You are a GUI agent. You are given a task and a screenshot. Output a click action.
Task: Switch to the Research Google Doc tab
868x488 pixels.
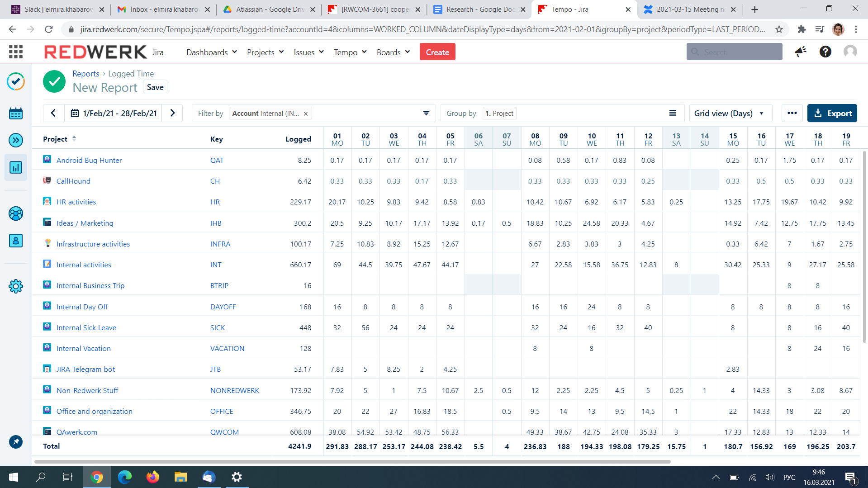(x=479, y=9)
